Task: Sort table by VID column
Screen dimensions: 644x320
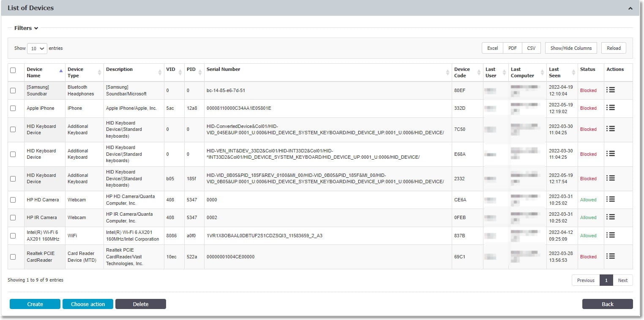Action: pyautogui.click(x=174, y=73)
